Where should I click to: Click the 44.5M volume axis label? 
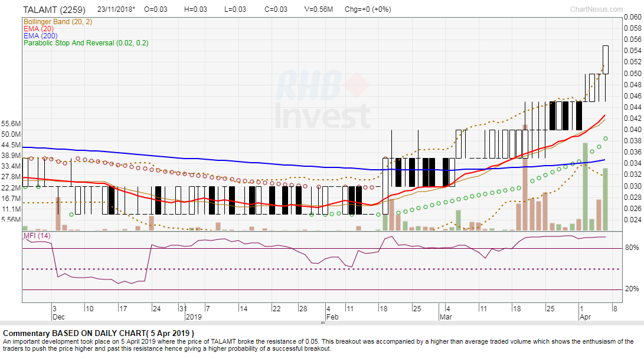[x=11, y=145]
